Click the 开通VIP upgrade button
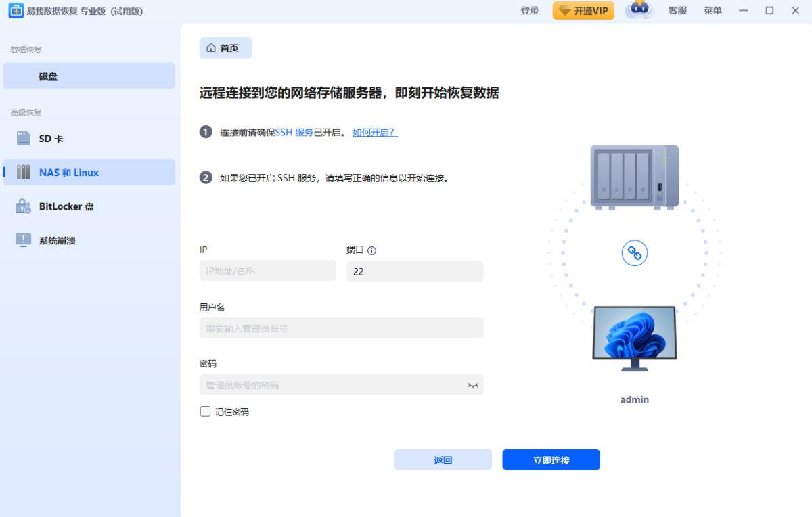Viewport: 812px width, 517px height. (583, 11)
